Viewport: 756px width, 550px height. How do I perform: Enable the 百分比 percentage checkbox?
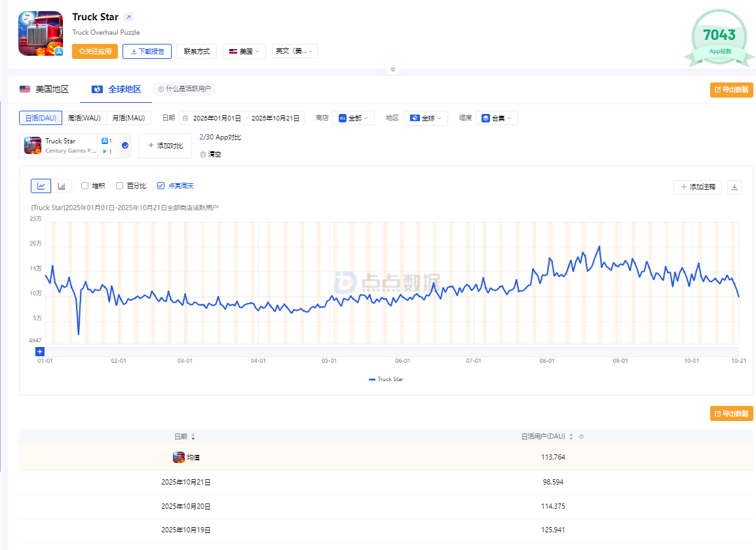119,186
